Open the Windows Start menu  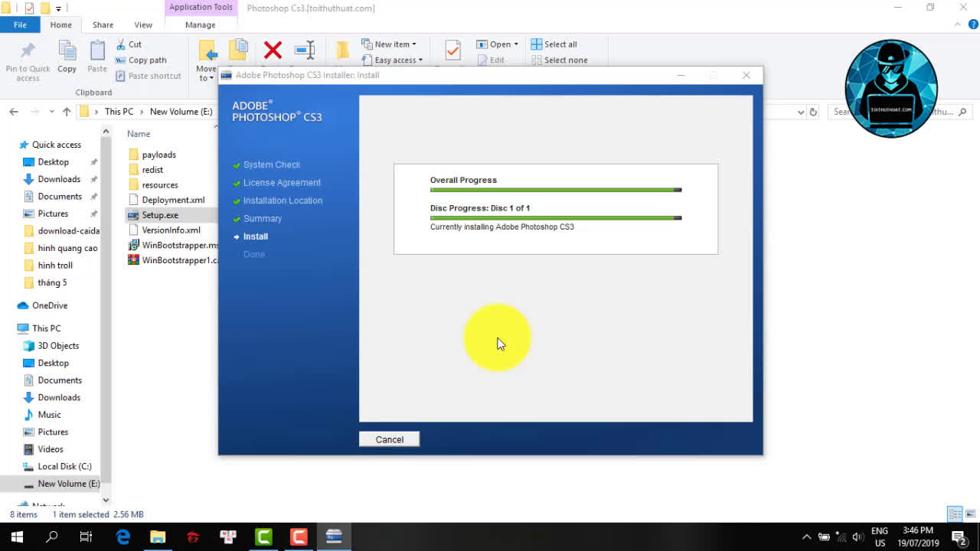[17, 536]
